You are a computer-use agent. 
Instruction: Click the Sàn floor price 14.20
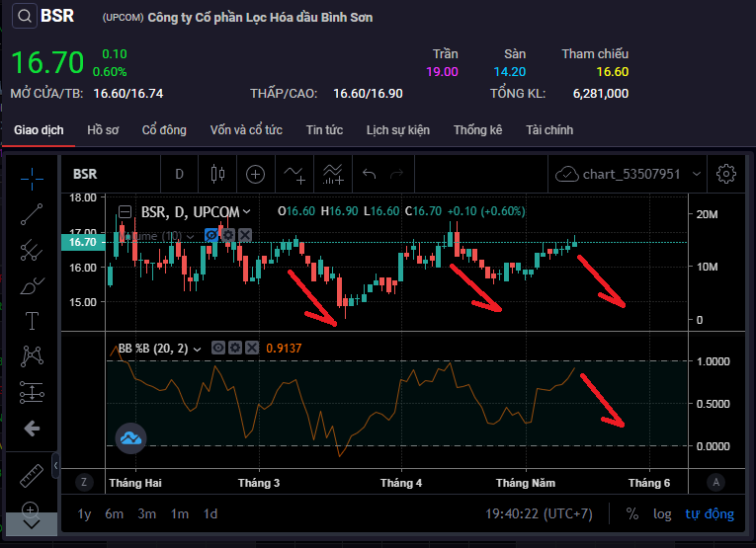pos(510,72)
